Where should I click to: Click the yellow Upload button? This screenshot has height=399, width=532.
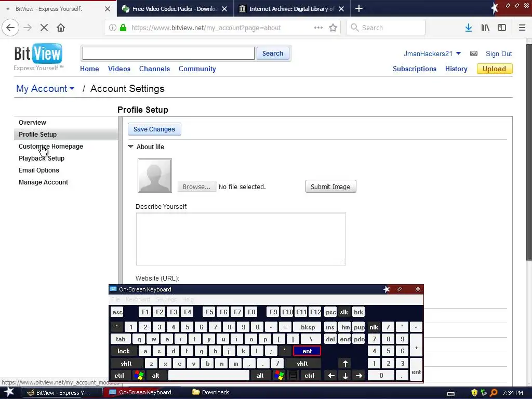(495, 69)
